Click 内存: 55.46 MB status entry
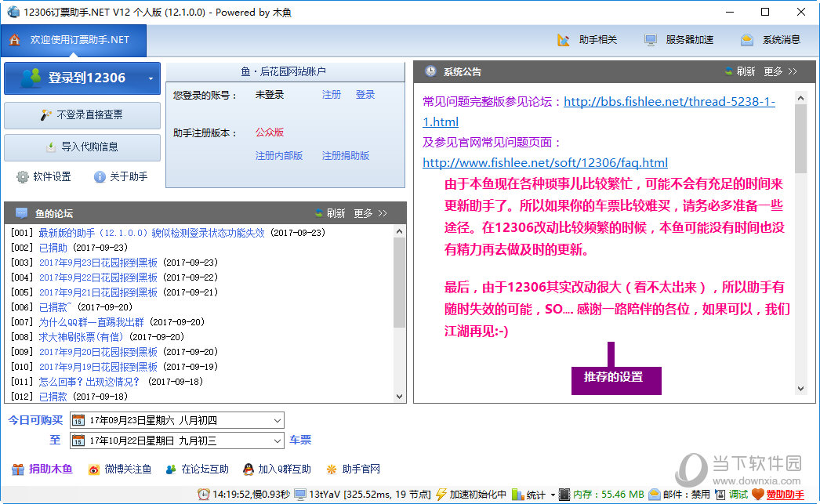The width and height of the screenshot is (820, 504). click(601, 494)
